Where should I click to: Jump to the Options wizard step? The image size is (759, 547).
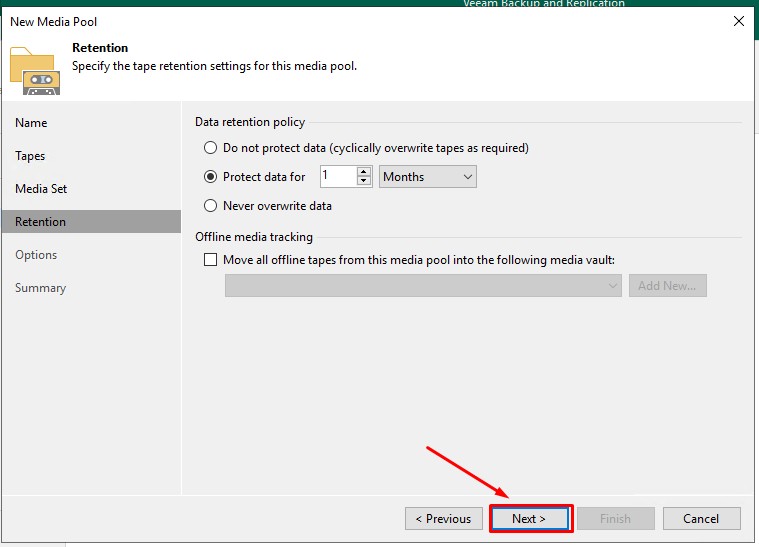pyautogui.click(x=36, y=255)
